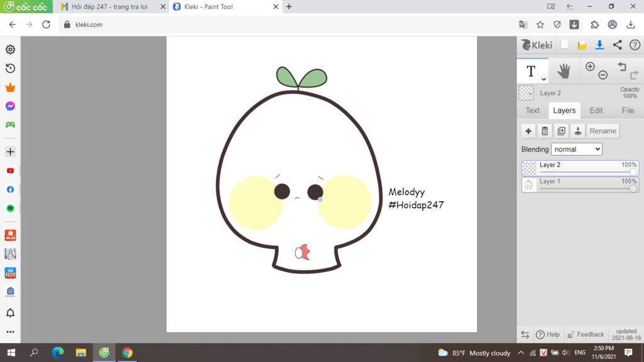Open Messenger from sidebar

click(x=10, y=106)
